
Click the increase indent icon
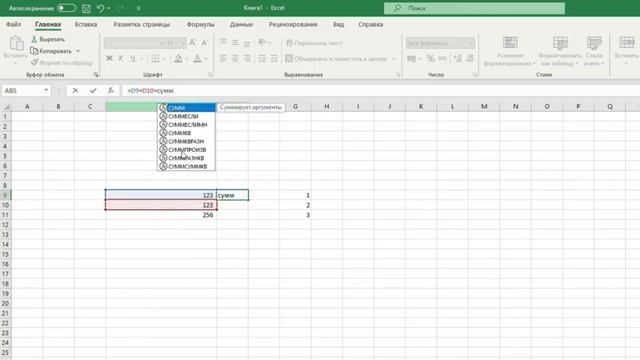click(274, 59)
